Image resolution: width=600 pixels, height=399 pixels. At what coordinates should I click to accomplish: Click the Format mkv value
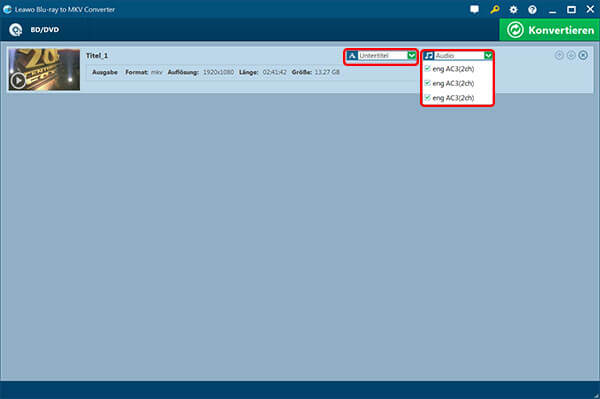156,72
